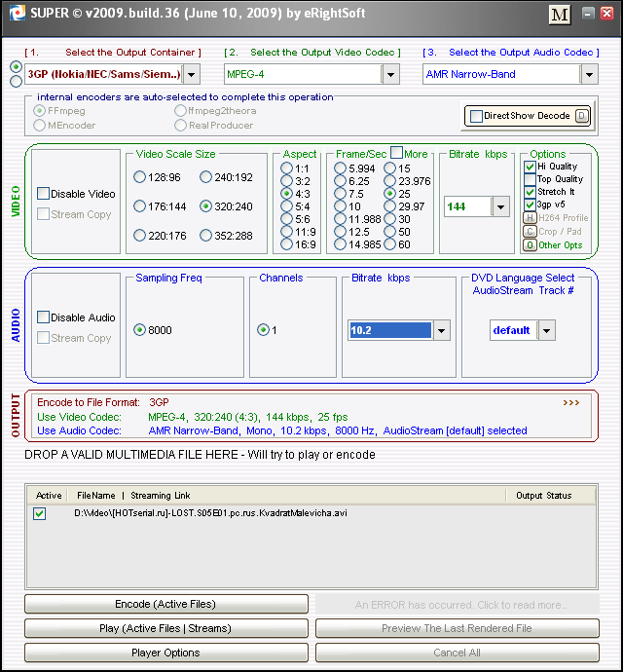The image size is (623, 672).
Task: Select the 1 channel radio button
Action: [x=263, y=329]
